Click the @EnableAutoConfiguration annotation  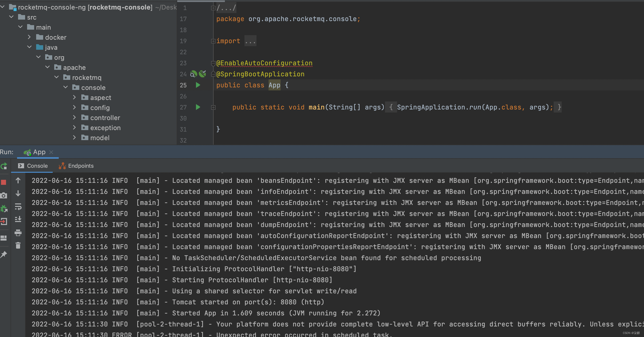tap(265, 63)
